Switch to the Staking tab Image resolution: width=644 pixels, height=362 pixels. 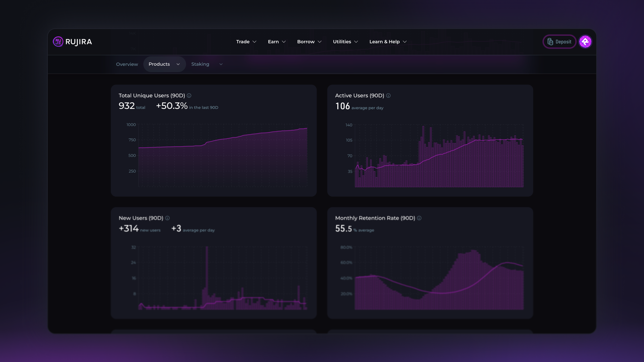[x=200, y=64]
